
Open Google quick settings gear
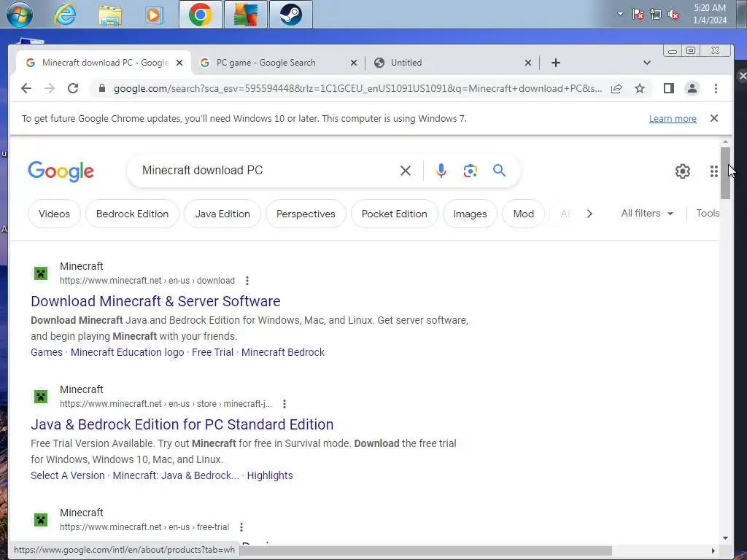tap(683, 171)
